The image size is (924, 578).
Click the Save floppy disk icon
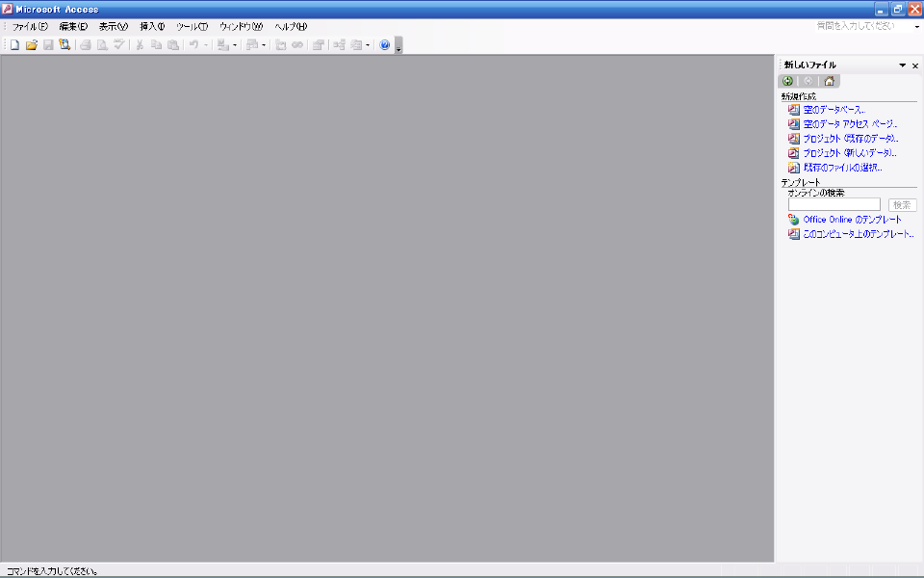(x=48, y=45)
